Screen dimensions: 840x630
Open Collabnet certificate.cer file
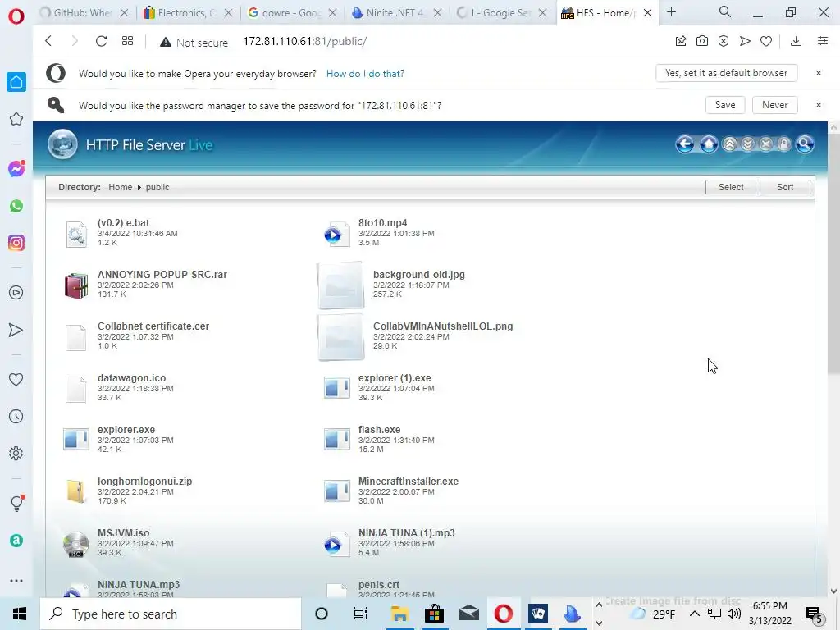[153, 326]
